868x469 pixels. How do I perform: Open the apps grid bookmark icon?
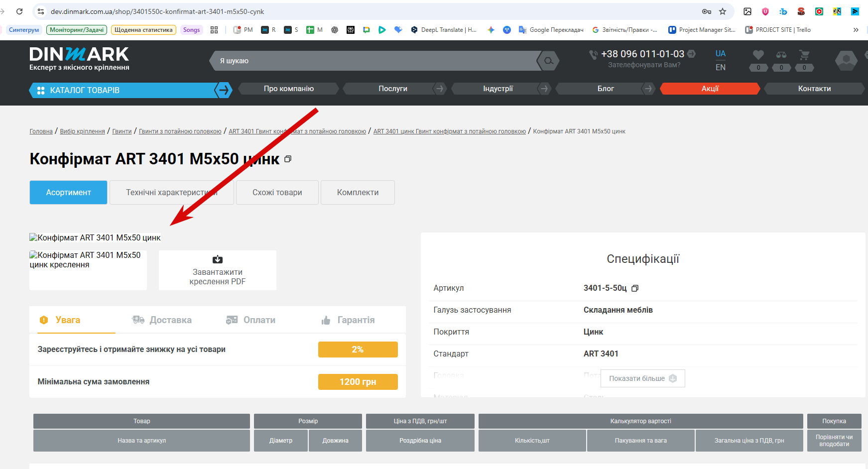coord(214,30)
